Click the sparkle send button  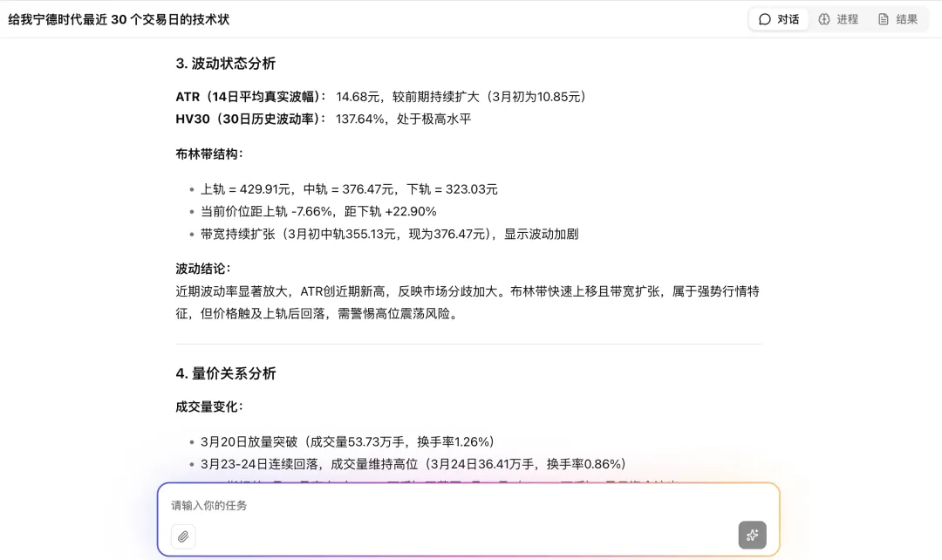752,535
